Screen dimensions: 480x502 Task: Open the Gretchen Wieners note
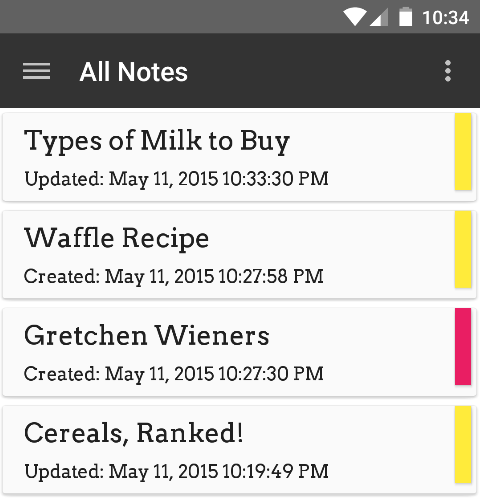239,352
